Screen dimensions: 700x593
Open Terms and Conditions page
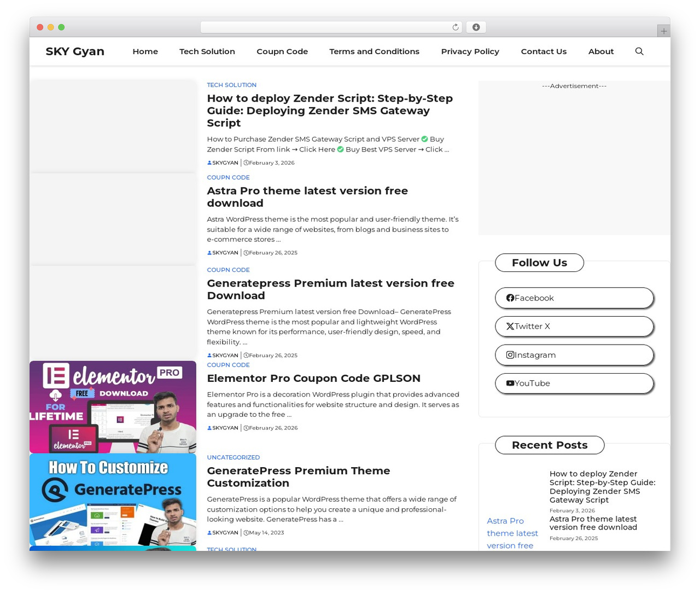[x=374, y=51]
